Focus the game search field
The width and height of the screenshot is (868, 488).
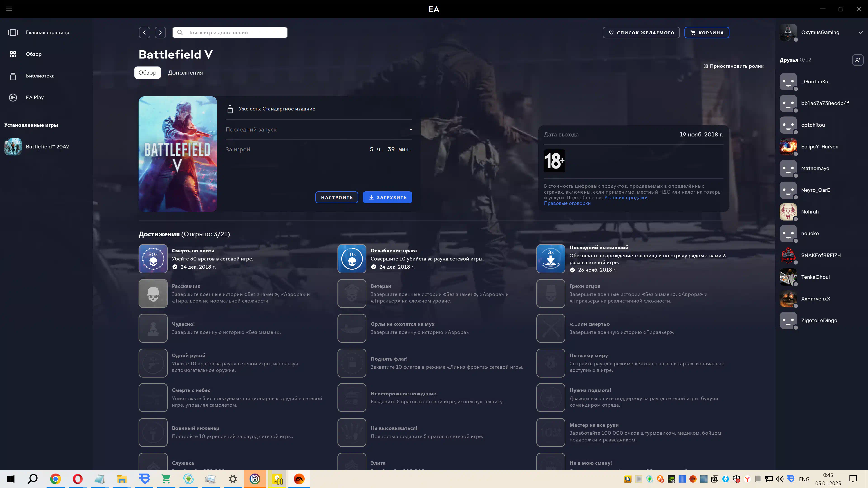230,32
